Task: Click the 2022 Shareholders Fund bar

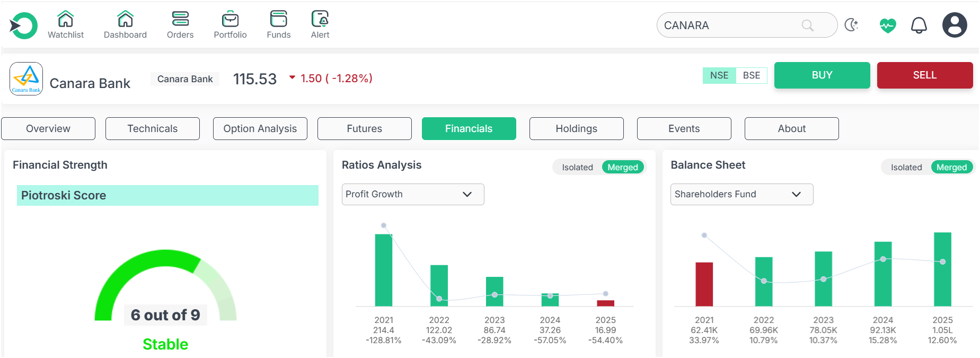Action: (764, 282)
